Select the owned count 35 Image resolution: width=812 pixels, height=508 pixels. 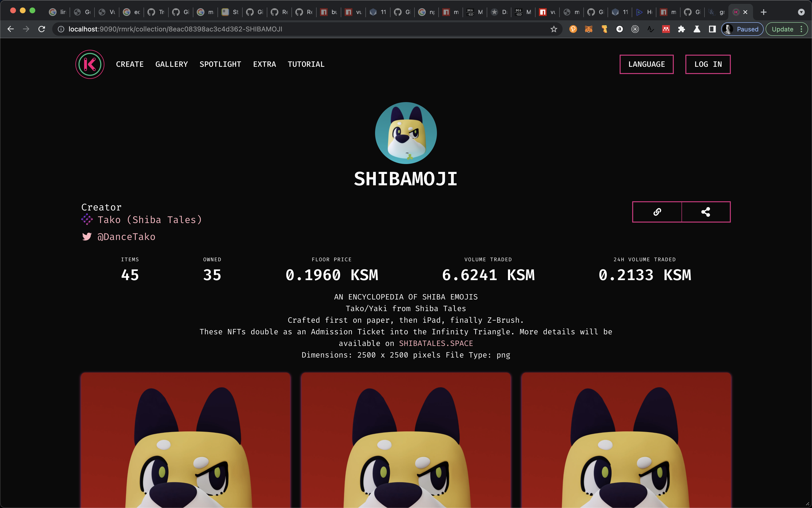coord(212,275)
